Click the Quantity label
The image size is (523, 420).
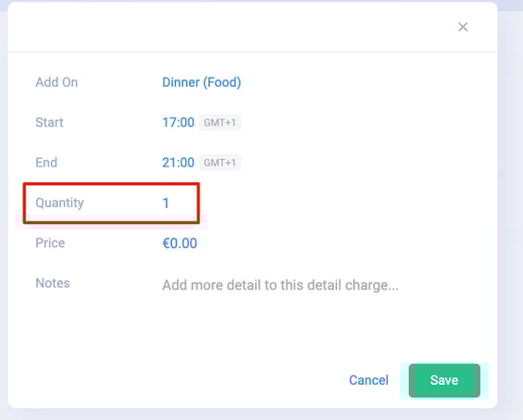click(59, 203)
